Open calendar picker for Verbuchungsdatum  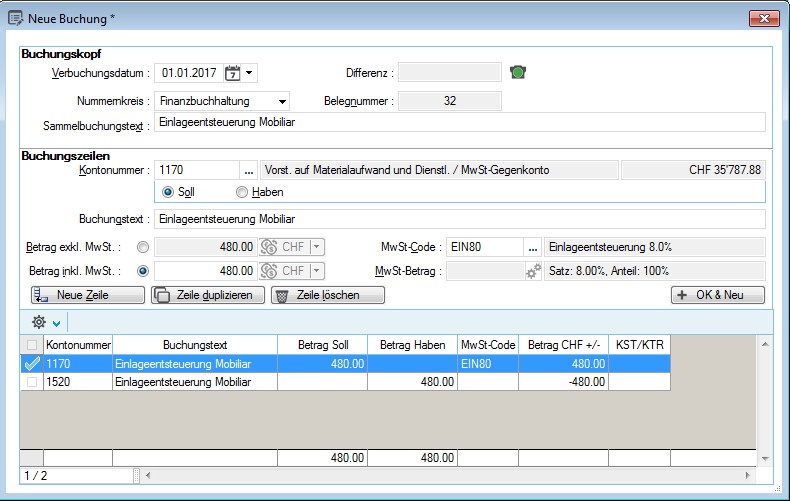(232, 73)
